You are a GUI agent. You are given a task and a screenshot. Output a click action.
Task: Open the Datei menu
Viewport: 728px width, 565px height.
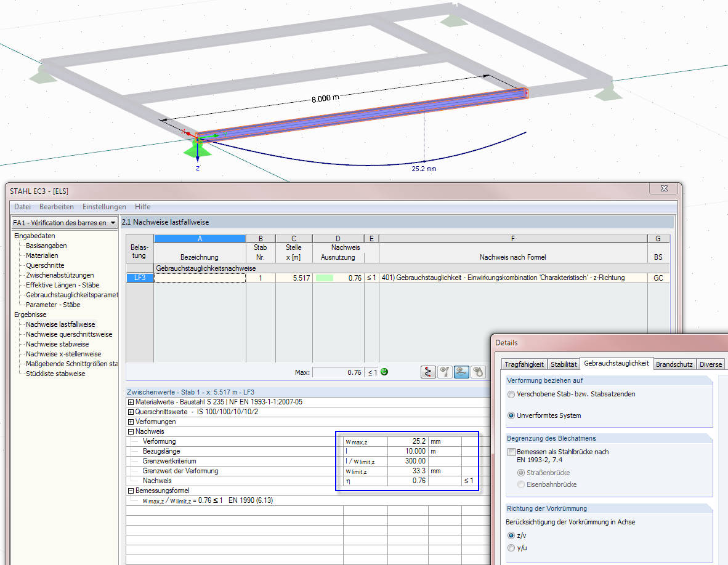[x=22, y=207]
